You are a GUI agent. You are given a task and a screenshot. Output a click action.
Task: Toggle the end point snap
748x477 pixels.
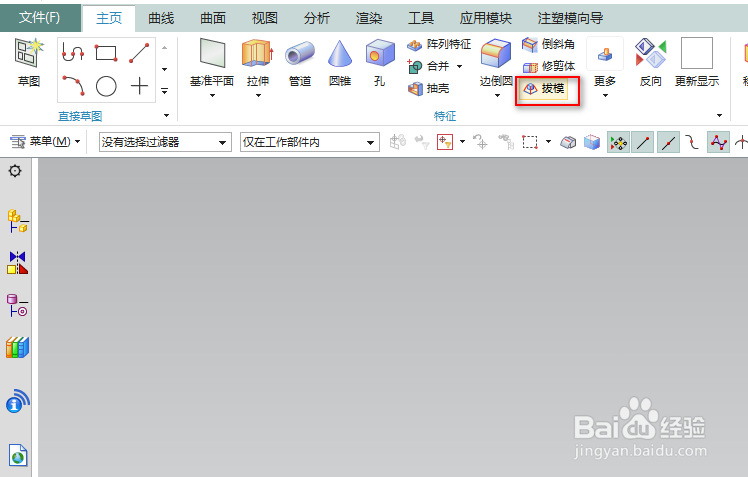click(x=643, y=142)
